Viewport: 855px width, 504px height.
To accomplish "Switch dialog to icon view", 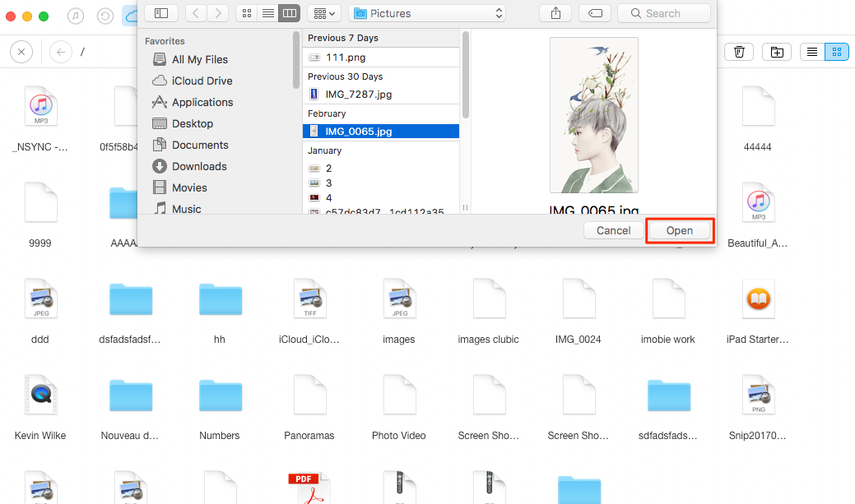I will point(247,13).
